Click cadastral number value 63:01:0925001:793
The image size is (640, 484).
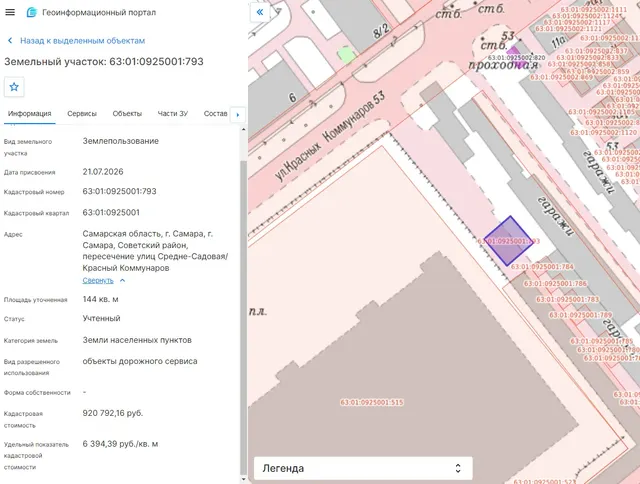[x=120, y=191]
